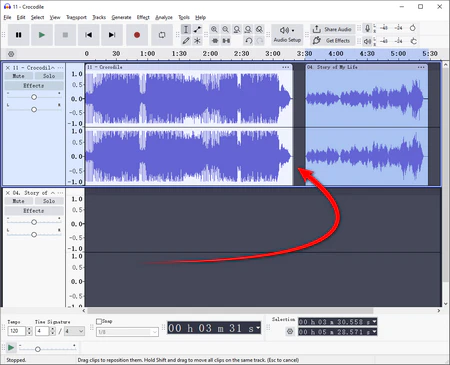Open Selection settings gear icon
This screenshot has height=365, width=450.
click(290, 332)
